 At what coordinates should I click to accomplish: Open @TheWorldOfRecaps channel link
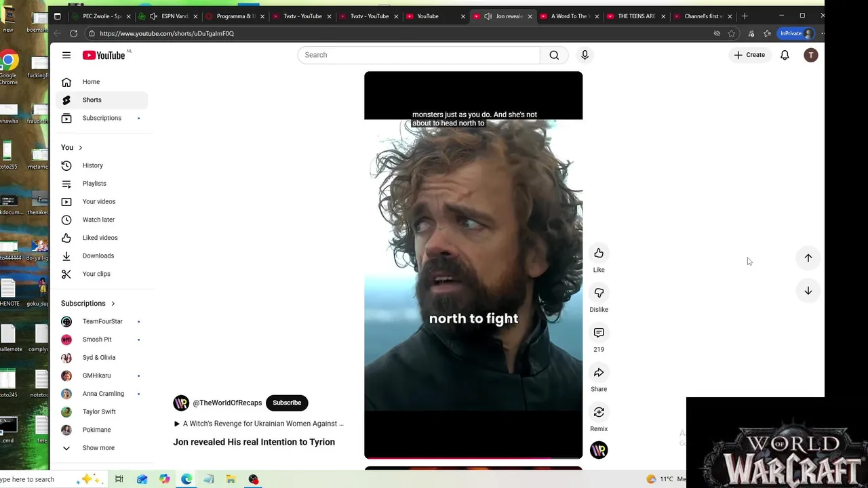pos(227,403)
